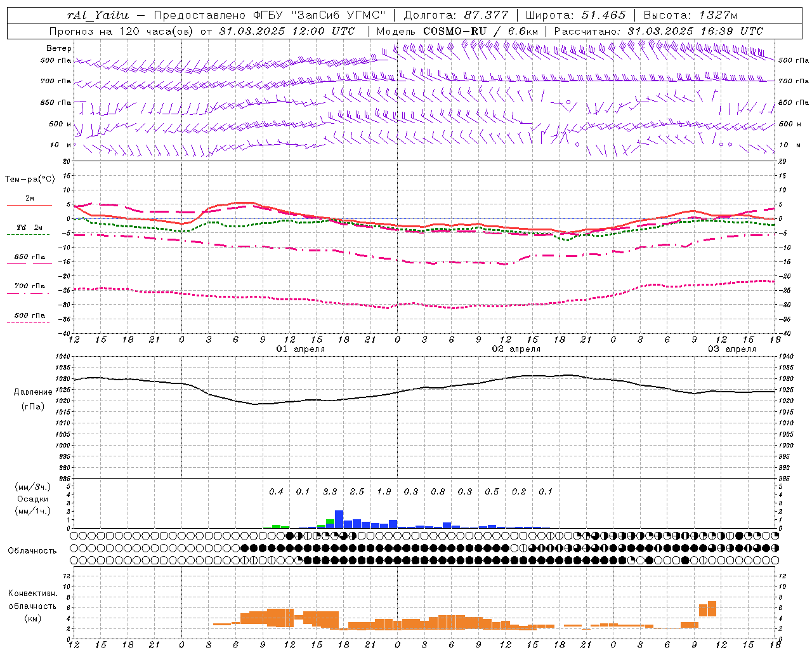Screen dimensions: 812x650
Task: Select the 'Широта: 51.465' header text
Action: pyautogui.click(x=575, y=15)
